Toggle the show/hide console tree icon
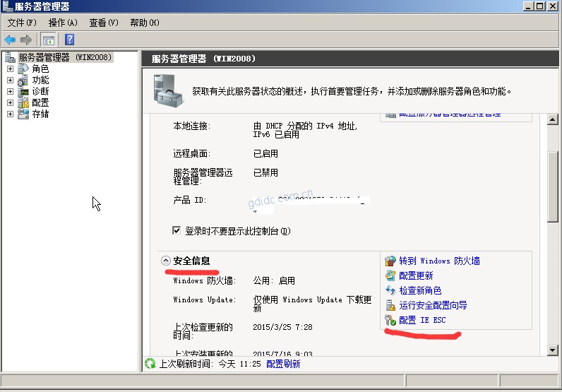Screen dimensions: 562x392 coord(49,40)
